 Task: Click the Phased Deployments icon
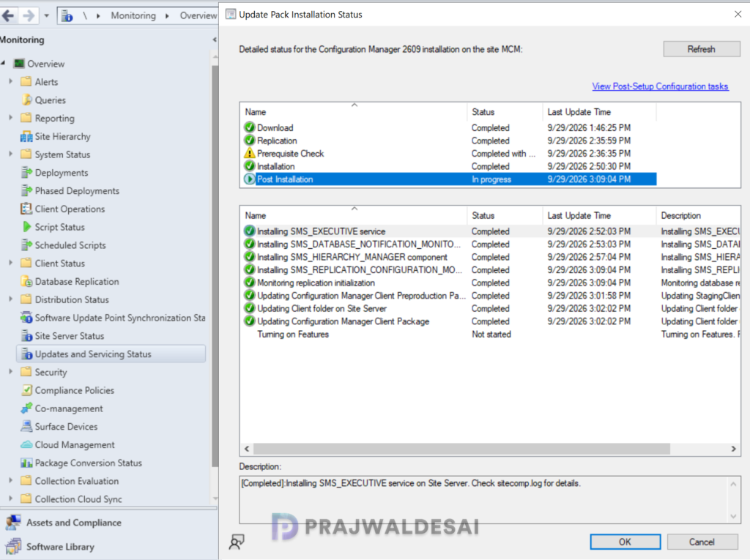26,191
